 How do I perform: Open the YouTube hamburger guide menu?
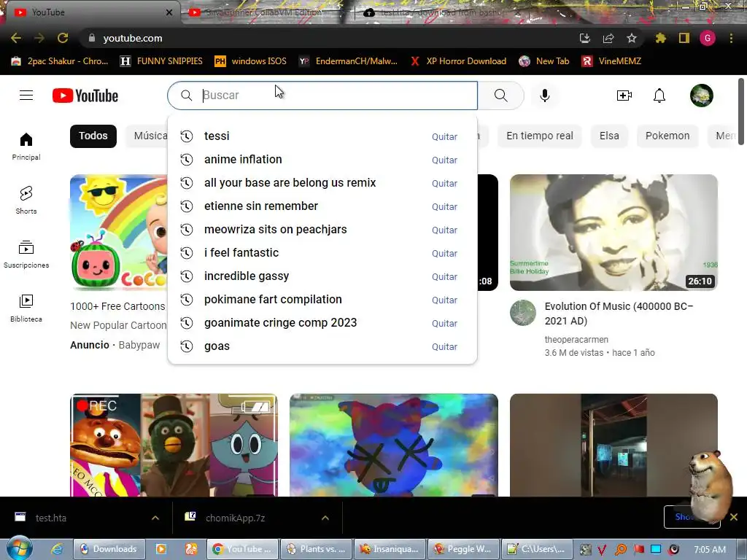tap(26, 96)
